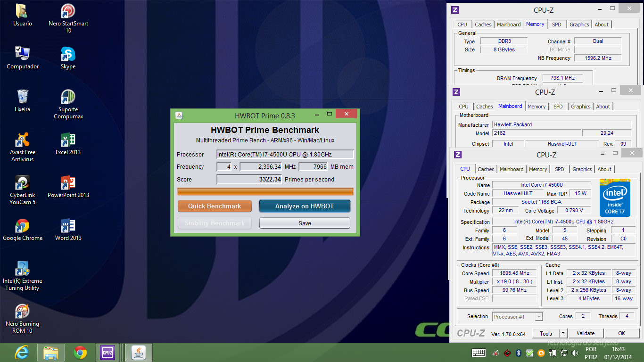The height and width of the screenshot is (362, 644).
Task: Click the Processor name field in HWBOT
Action: 285,154
